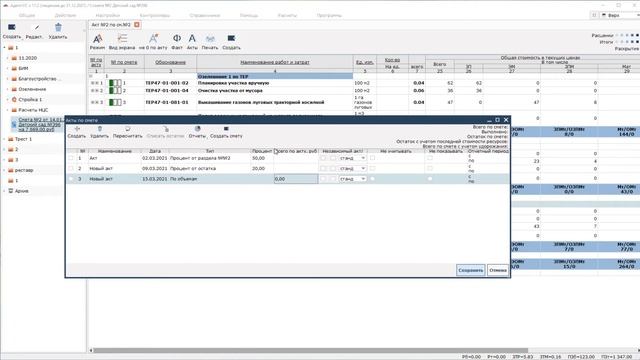This screenshot has width=640, height=360.
Task: Tick selection checkbox for the 09.03.2021 act
Action: 71,168
